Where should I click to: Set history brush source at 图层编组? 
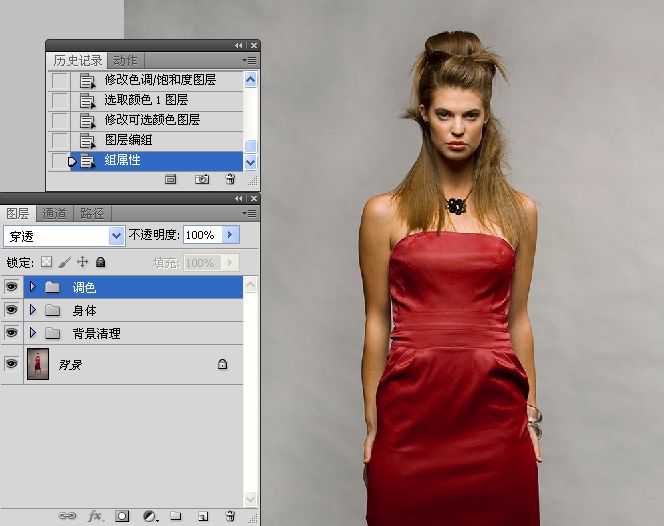[59, 140]
